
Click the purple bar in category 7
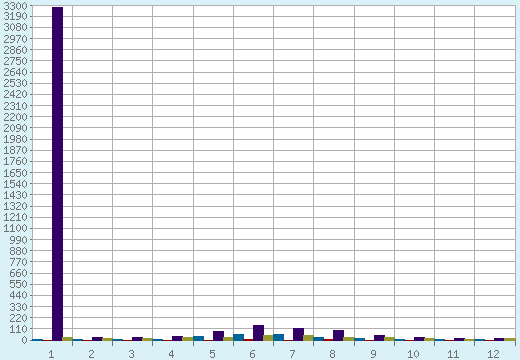point(298,334)
